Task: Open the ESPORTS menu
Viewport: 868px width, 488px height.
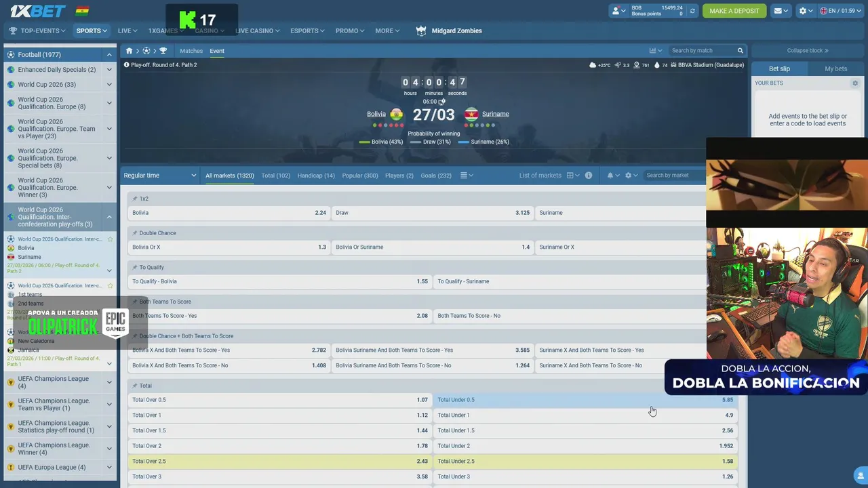Action: [308, 30]
